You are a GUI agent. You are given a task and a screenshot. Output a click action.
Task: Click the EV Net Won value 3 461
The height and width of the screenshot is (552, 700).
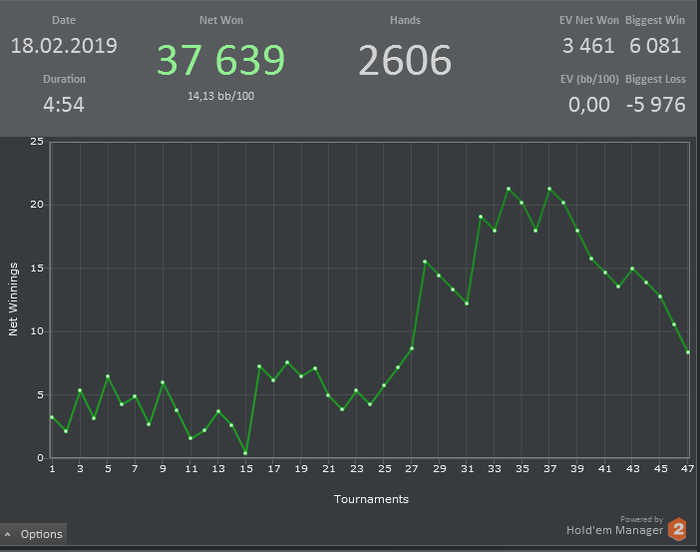pos(588,46)
